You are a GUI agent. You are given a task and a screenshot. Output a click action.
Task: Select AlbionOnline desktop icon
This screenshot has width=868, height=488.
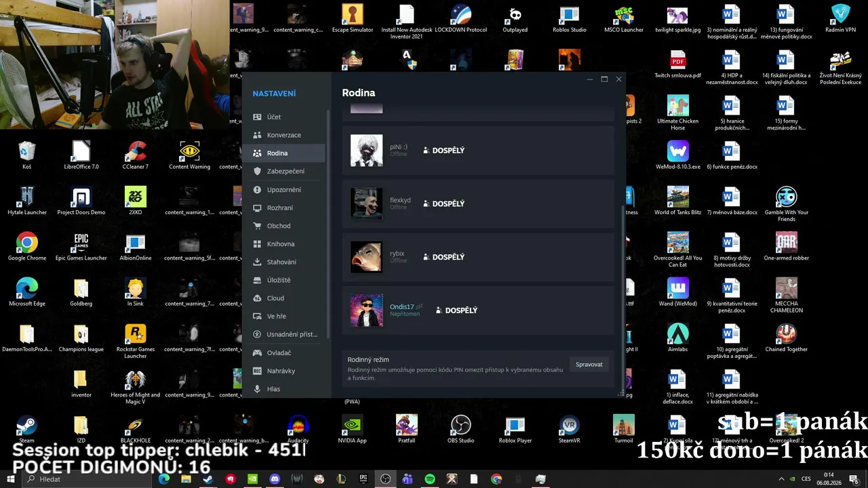coord(136,246)
